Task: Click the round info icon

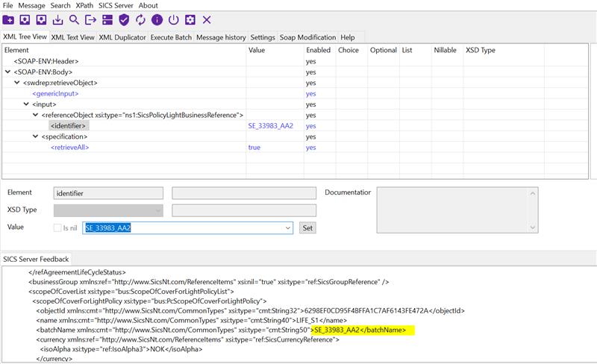Action: tap(157, 19)
